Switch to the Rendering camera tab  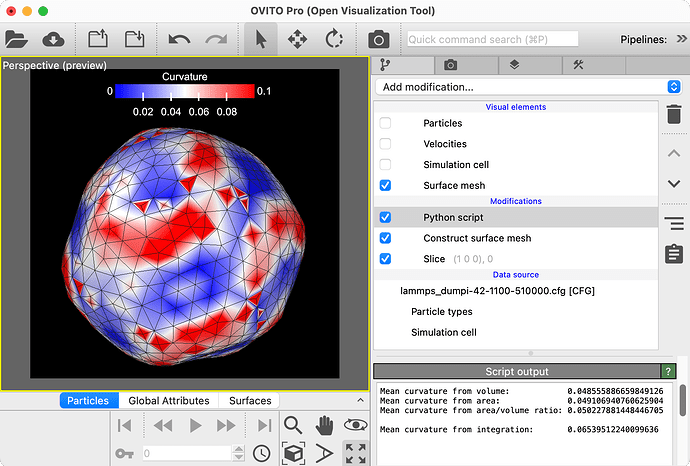click(466, 65)
